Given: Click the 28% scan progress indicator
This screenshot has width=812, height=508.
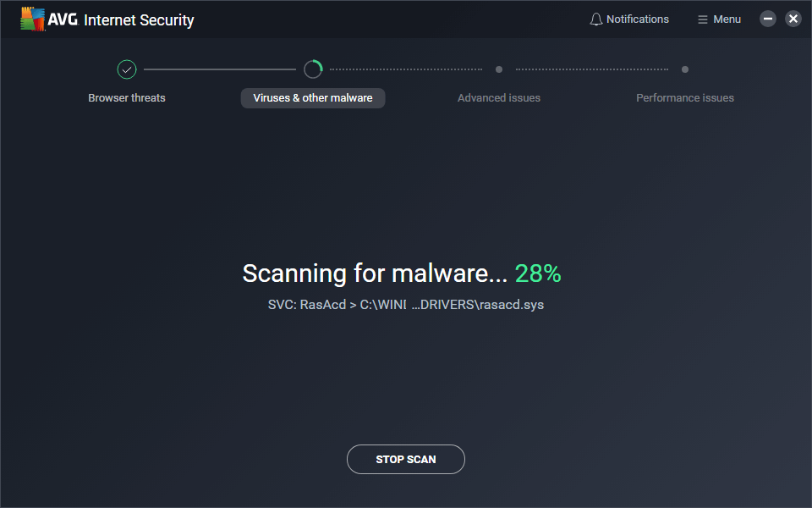Looking at the screenshot, I should tap(538, 273).
